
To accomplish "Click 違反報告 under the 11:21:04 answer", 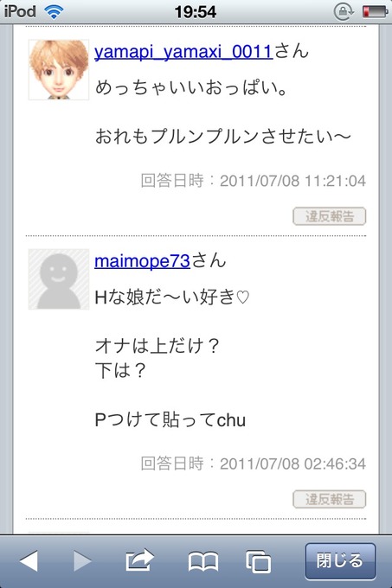I will tap(330, 216).
